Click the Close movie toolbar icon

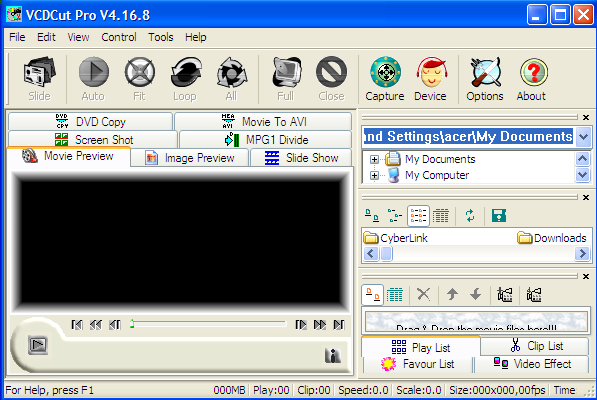click(331, 79)
